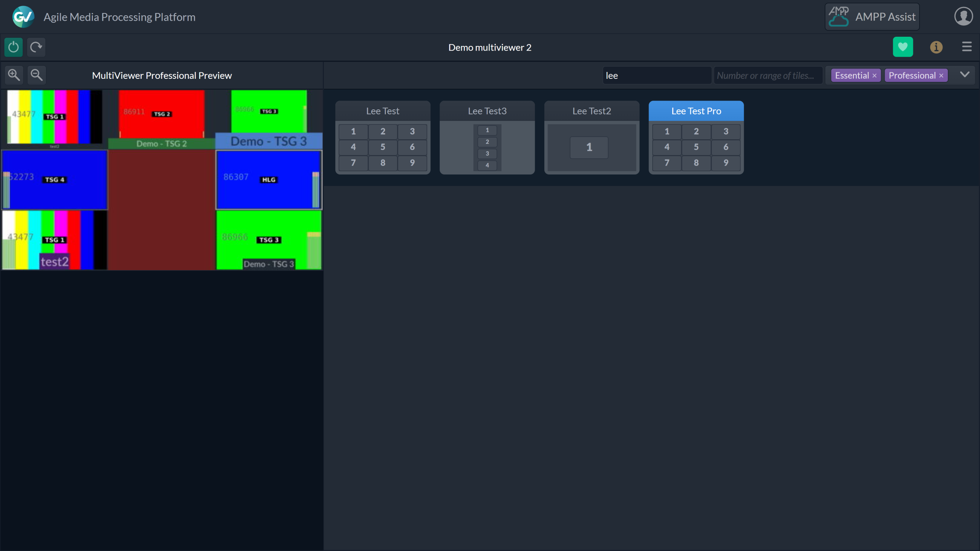Click tile 8 in Lee Test Pro layout
The width and height of the screenshot is (980, 551).
tap(696, 163)
